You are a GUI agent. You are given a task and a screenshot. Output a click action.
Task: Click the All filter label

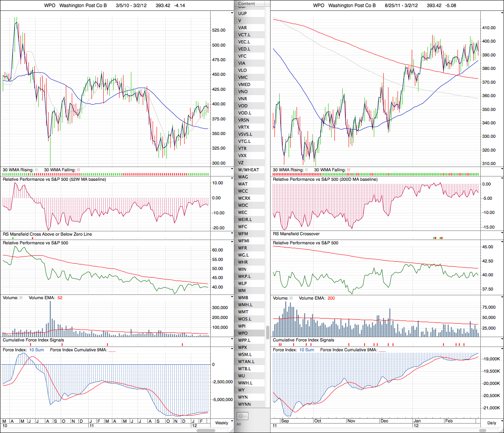tap(239, 424)
